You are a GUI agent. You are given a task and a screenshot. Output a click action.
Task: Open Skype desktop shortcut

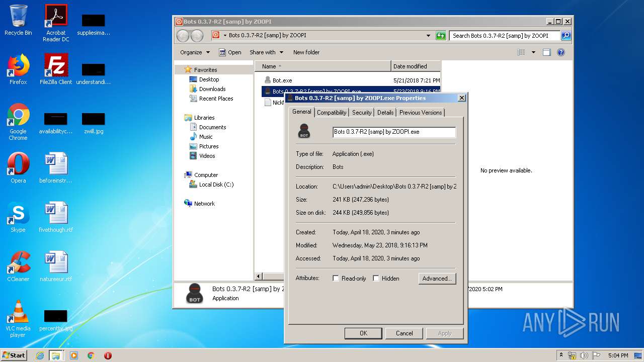(x=18, y=217)
